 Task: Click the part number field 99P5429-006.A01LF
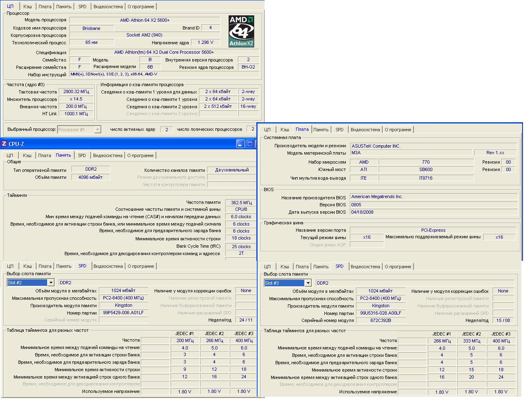[123, 313]
